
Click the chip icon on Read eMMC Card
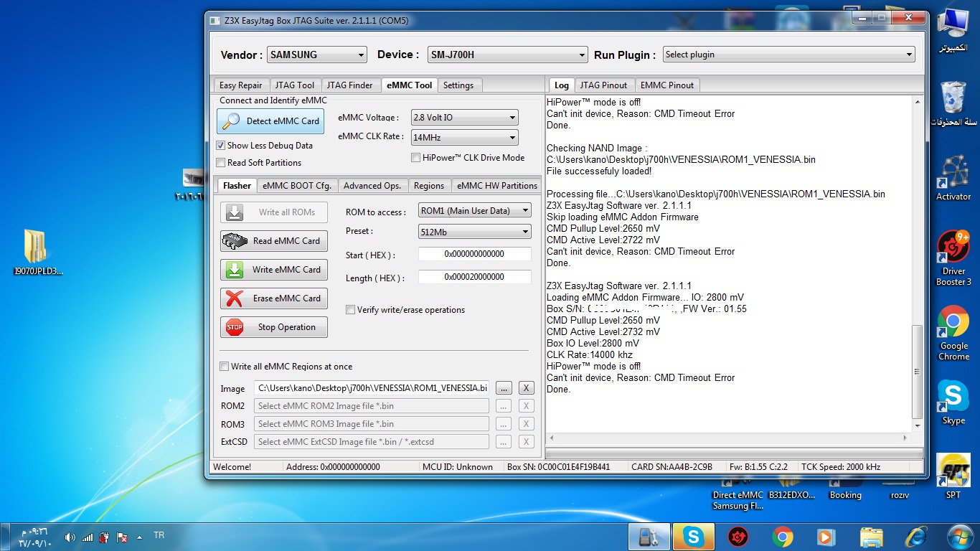234,241
